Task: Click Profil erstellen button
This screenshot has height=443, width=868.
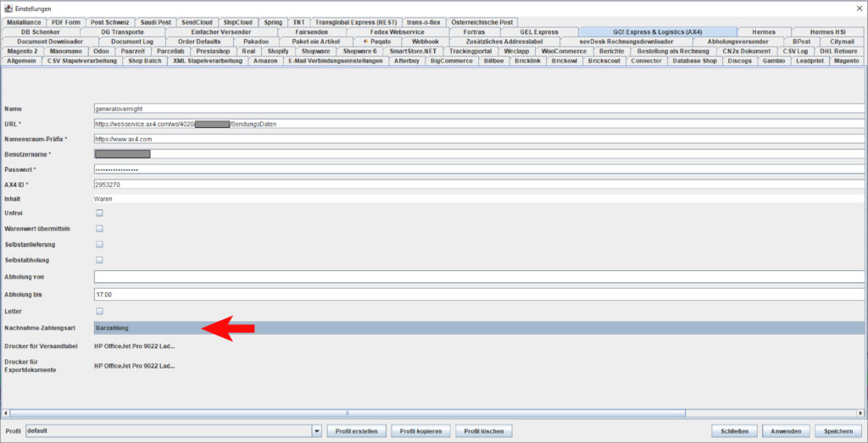Action: tap(356, 431)
